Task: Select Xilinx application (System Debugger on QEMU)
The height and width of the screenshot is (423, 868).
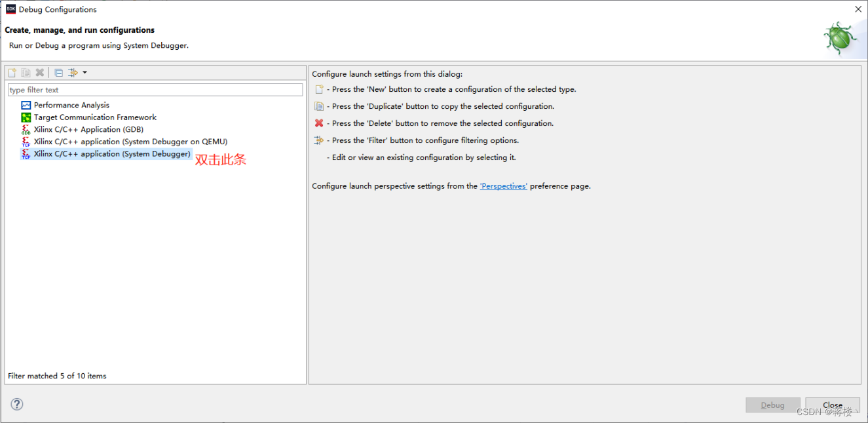Action: click(x=131, y=142)
